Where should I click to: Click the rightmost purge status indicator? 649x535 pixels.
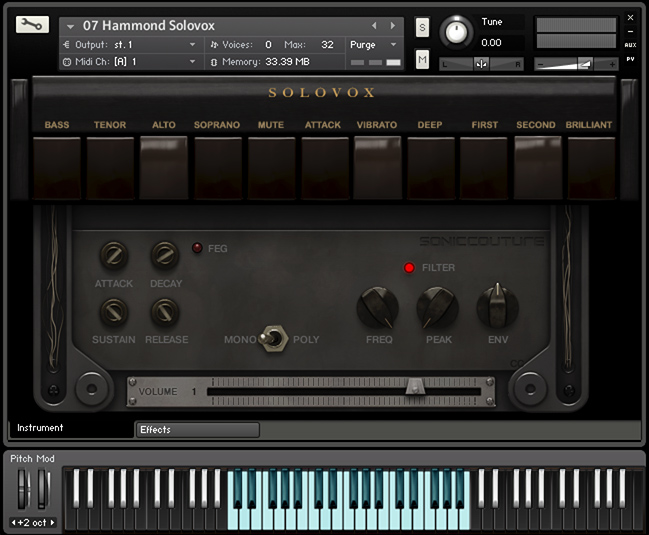[x=393, y=62]
